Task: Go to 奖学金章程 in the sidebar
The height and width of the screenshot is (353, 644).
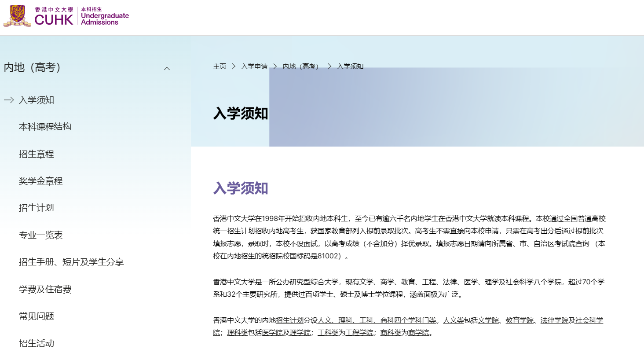Action: coord(40,181)
